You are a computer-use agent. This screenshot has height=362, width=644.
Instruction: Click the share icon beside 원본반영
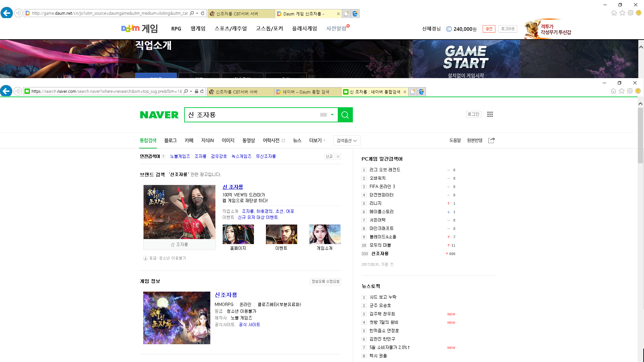point(491,140)
